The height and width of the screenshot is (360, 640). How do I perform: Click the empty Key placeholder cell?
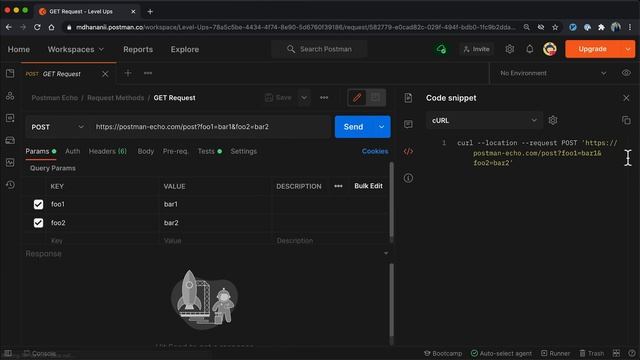tap(102, 241)
